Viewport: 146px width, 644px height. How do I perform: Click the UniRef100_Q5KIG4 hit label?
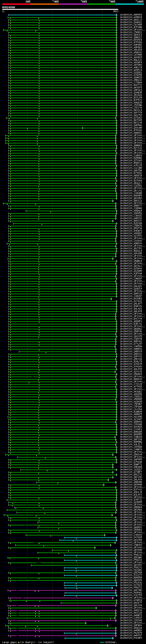tap(131, 359)
